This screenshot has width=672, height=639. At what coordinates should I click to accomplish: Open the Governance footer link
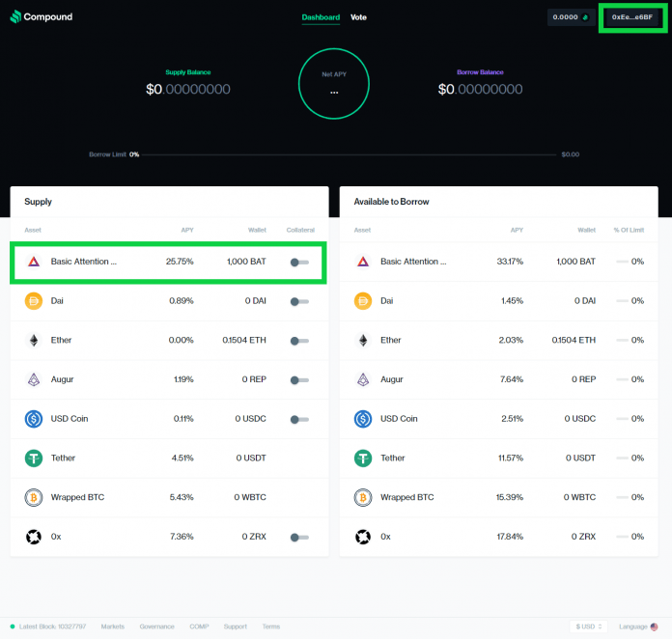(x=156, y=626)
